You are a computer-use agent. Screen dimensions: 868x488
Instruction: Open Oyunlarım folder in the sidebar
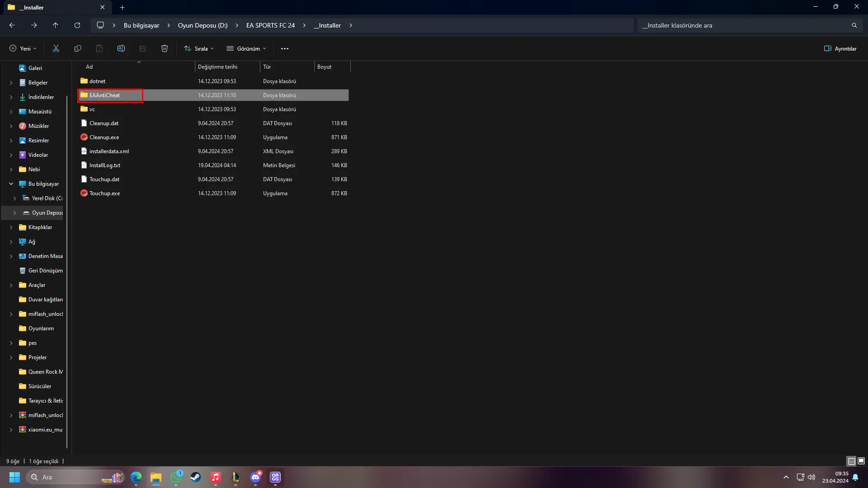coord(36,328)
